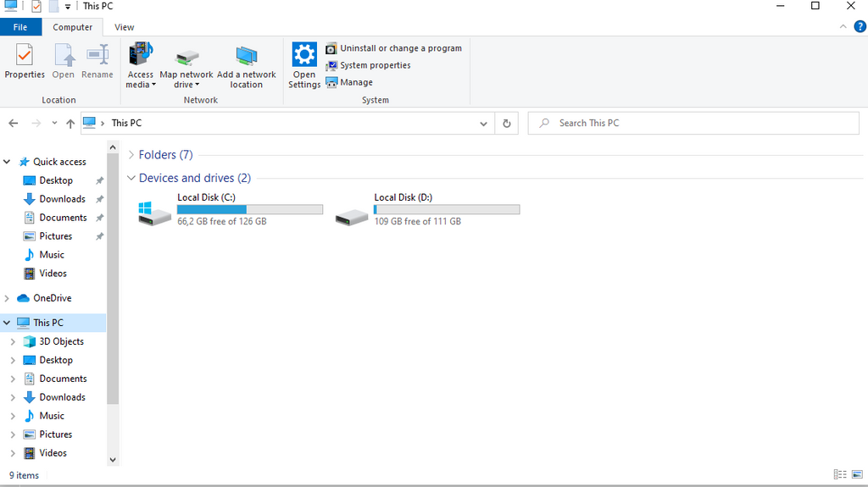Viewport: 868px width, 487px height.
Task: Select OneDrive in the sidebar
Action: click(52, 298)
